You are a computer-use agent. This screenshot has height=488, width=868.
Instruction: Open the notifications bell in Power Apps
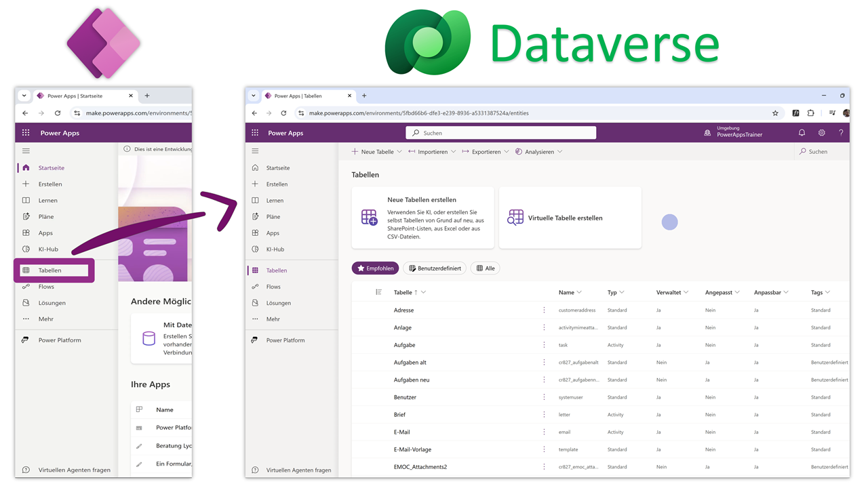click(x=802, y=133)
